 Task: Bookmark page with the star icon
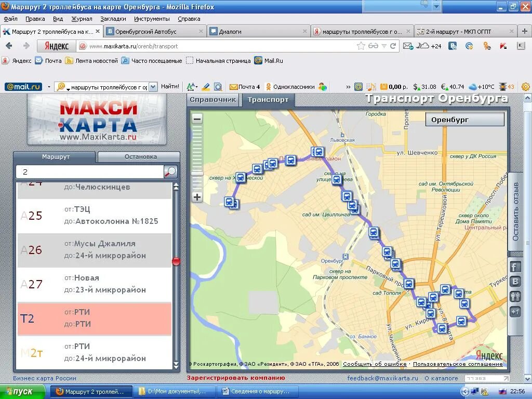pyautogui.click(x=361, y=46)
